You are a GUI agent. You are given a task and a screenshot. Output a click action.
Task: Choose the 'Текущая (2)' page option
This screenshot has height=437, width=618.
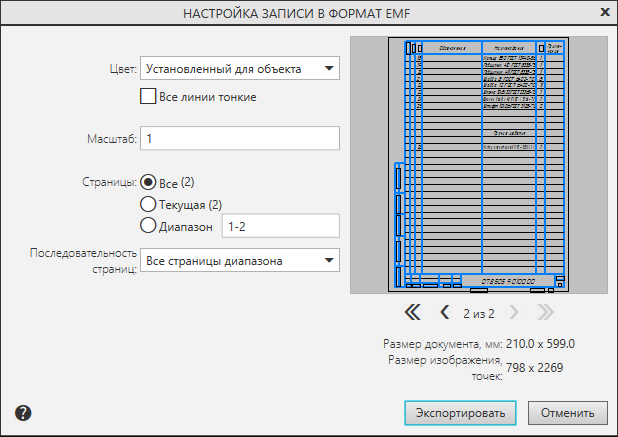(149, 204)
